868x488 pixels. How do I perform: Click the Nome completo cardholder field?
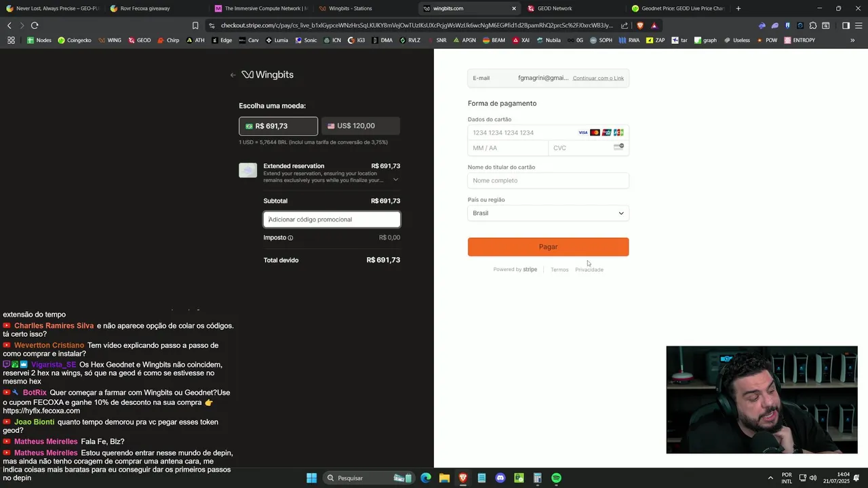[548, 181]
